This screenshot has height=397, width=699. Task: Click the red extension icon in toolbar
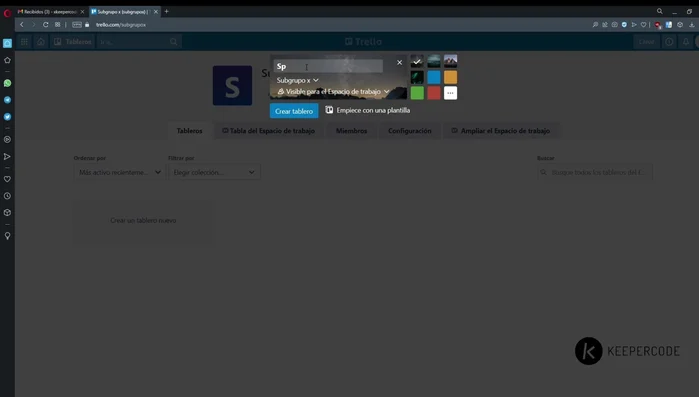click(658, 25)
